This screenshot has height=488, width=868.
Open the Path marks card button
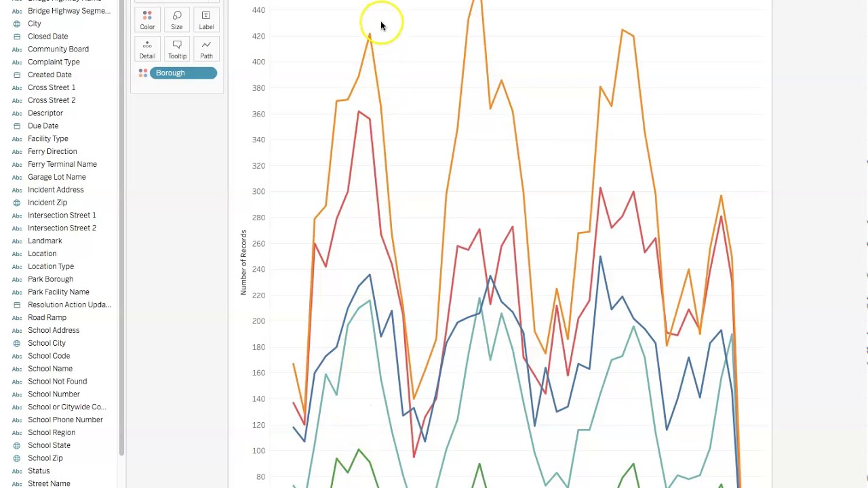[x=206, y=49]
